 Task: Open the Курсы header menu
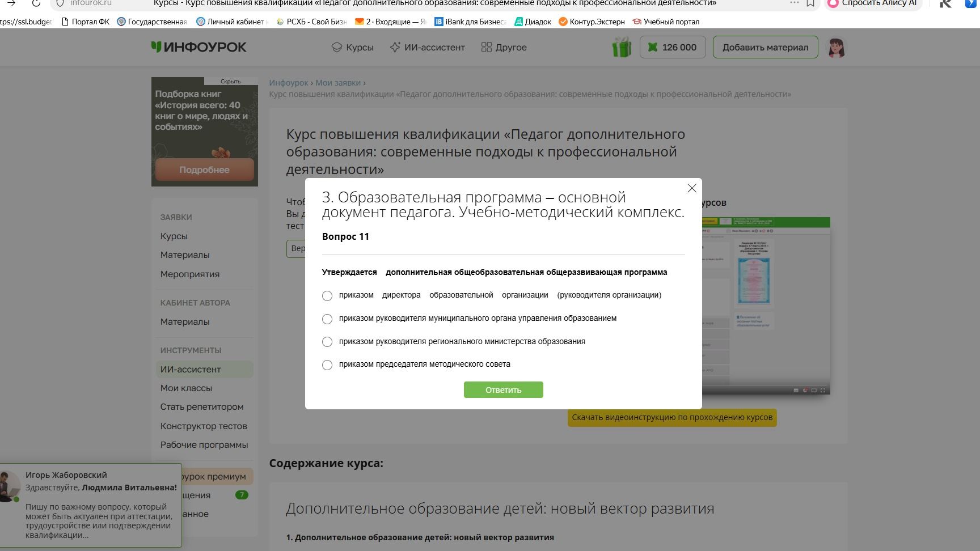point(352,47)
